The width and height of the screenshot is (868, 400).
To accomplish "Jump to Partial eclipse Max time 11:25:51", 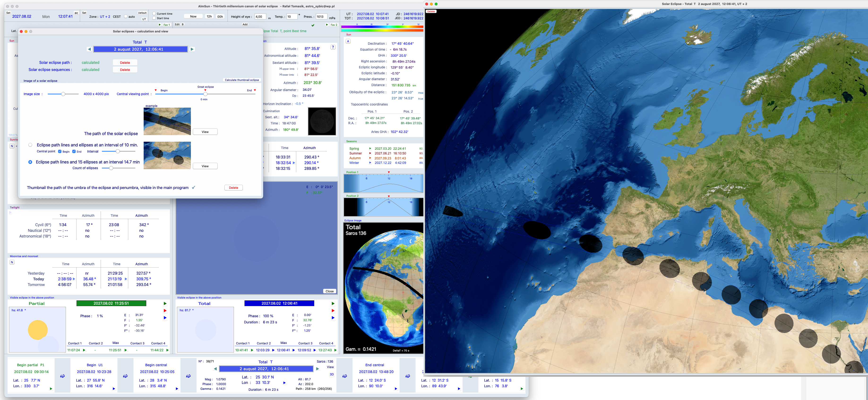I will tap(126, 350).
